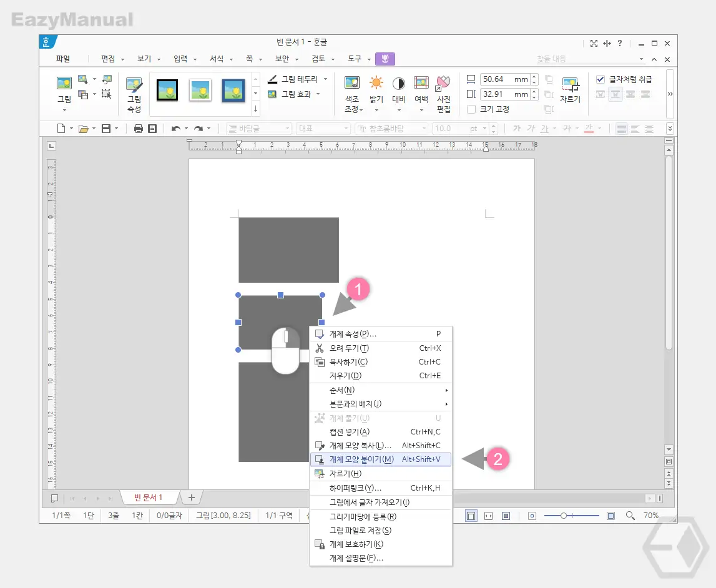Viewport: 716px width, 588px height.
Task: Choose 하이퍼링크(Y) in context menu
Action: [x=381, y=488]
